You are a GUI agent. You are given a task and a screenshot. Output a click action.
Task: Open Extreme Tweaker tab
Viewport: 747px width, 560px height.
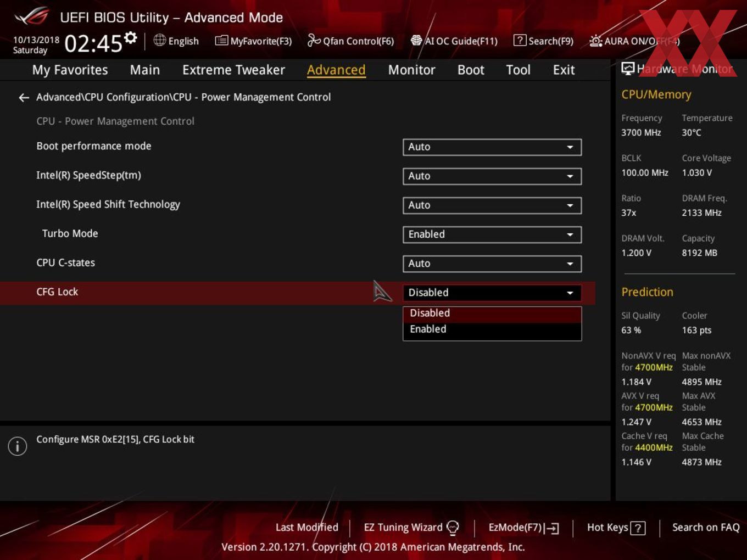pyautogui.click(x=233, y=70)
